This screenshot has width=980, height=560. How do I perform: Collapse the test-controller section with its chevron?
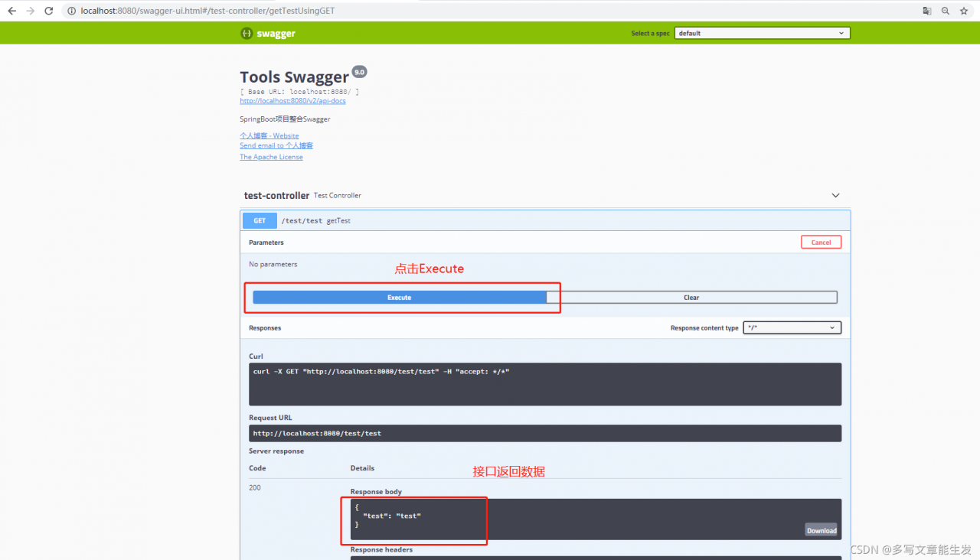pyautogui.click(x=835, y=195)
